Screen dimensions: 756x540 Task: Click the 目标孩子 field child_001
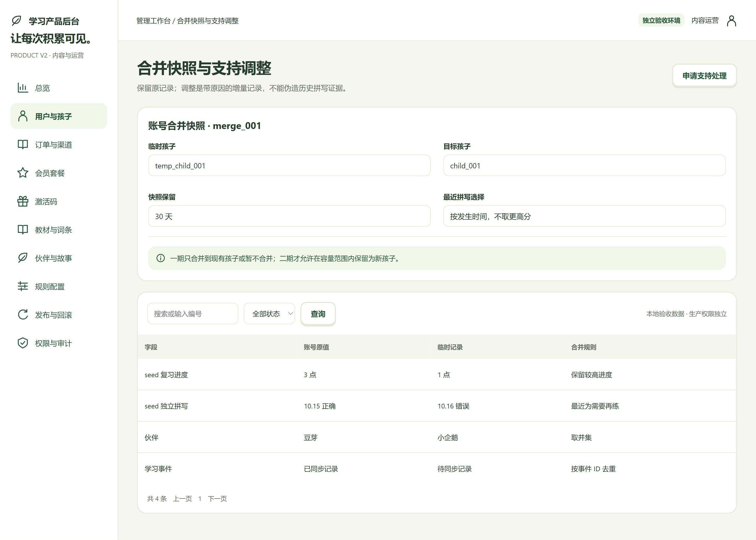pyautogui.click(x=585, y=165)
